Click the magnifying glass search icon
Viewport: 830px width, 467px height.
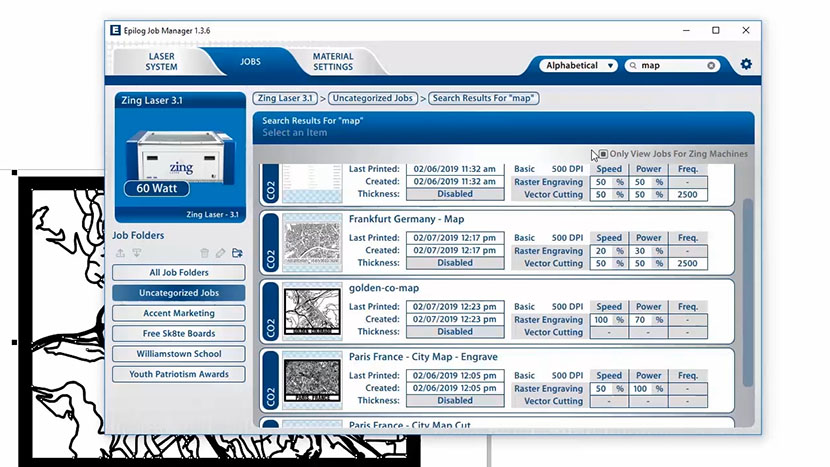coord(633,66)
